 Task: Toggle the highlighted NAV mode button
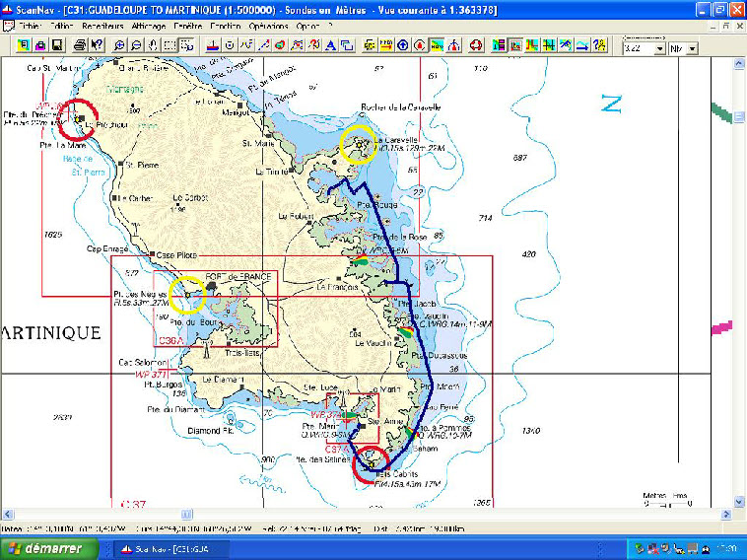click(437, 45)
